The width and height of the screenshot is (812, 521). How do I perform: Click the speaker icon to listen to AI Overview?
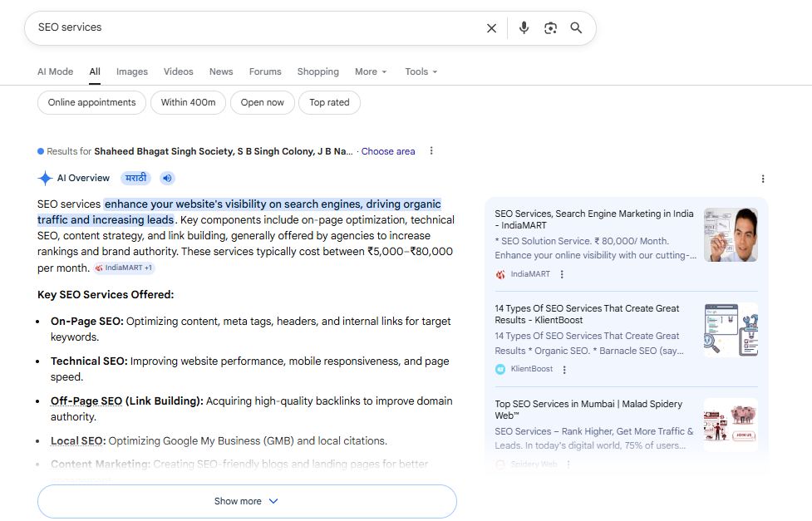tap(166, 177)
